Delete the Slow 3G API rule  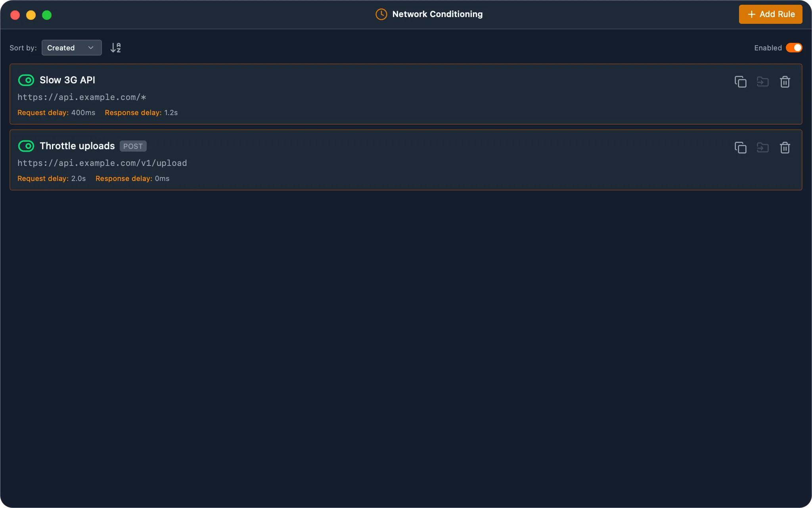(785, 82)
